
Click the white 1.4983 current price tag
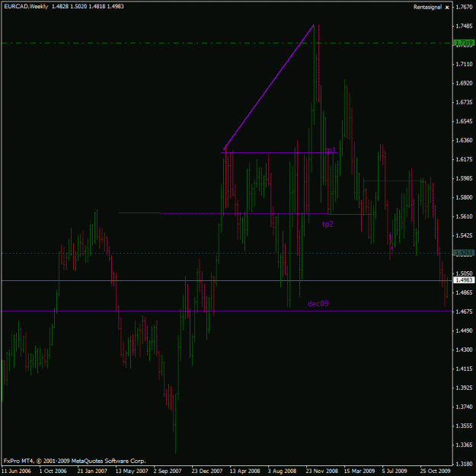464,280
